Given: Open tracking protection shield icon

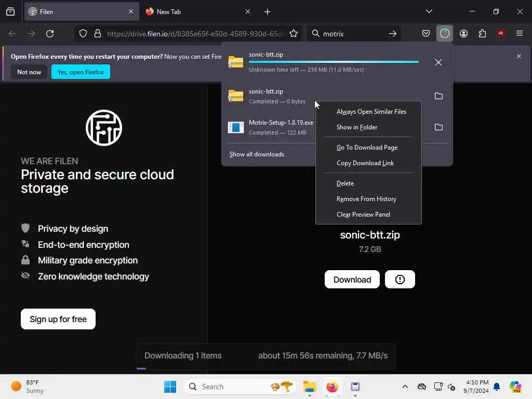Looking at the screenshot, I should [x=83, y=34].
